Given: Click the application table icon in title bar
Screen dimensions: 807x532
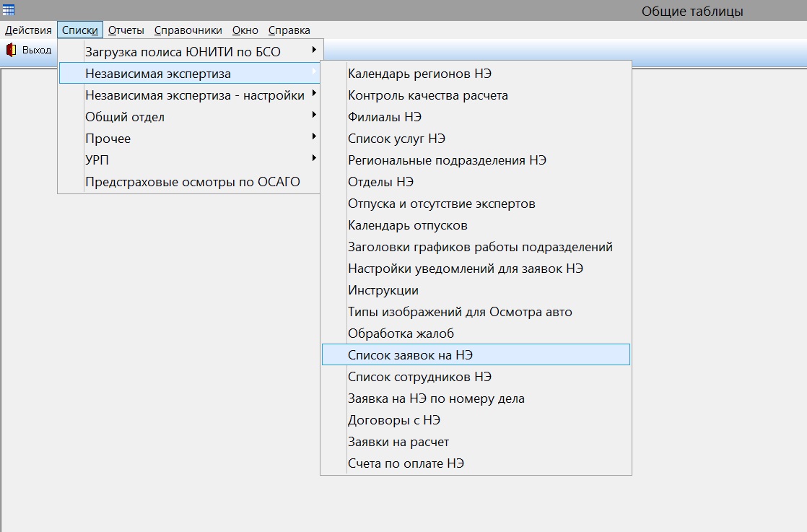Looking at the screenshot, I should click(9, 10).
